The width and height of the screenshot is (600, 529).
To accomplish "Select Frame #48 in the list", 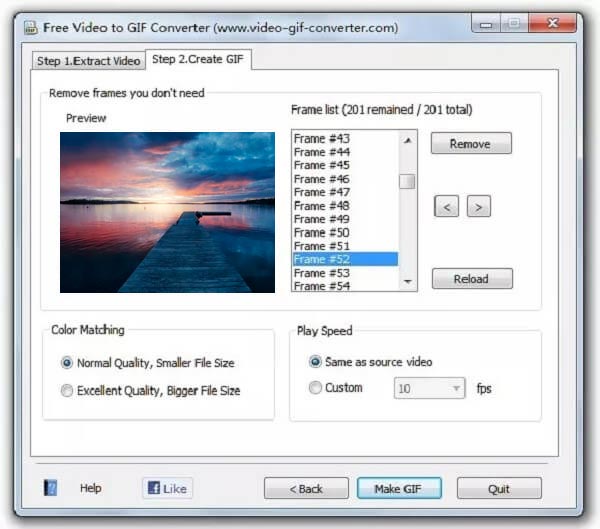I will [x=345, y=206].
